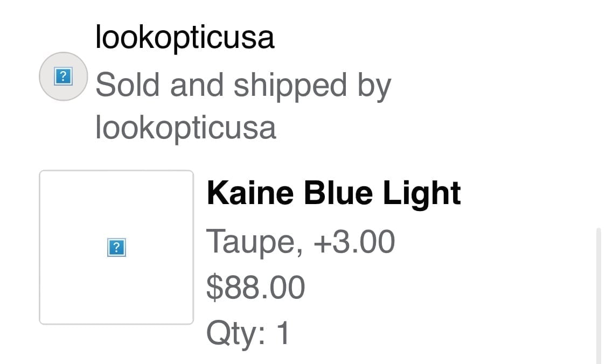Select the Taupe, +3.00 variant text
This screenshot has height=364, width=606.
coord(301,242)
